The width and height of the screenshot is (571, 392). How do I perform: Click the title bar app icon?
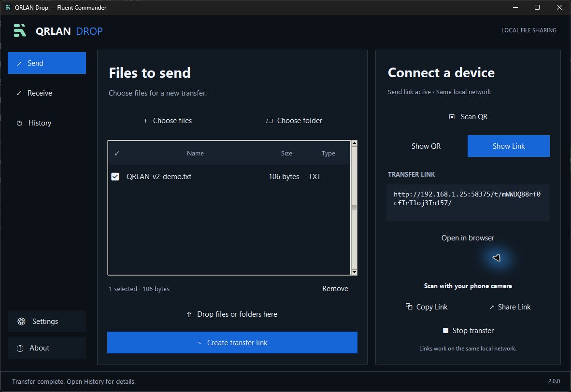pos(8,7)
